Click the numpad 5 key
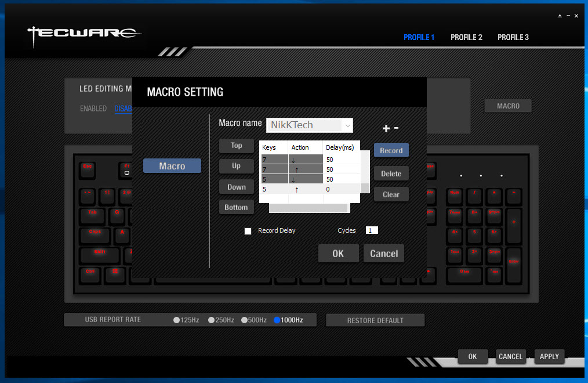This screenshot has width=588, height=383. coord(474,236)
